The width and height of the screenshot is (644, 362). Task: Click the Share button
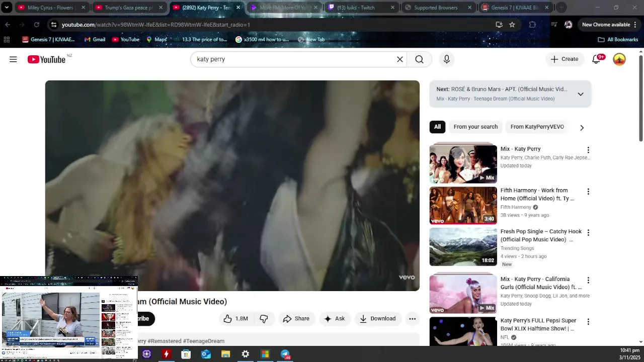point(296,319)
